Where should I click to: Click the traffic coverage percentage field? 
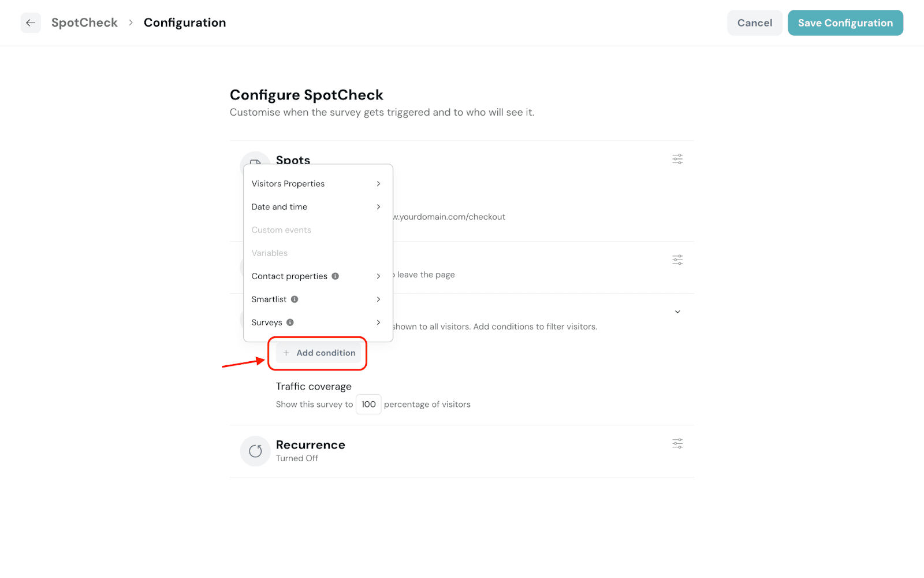click(368, 404)
